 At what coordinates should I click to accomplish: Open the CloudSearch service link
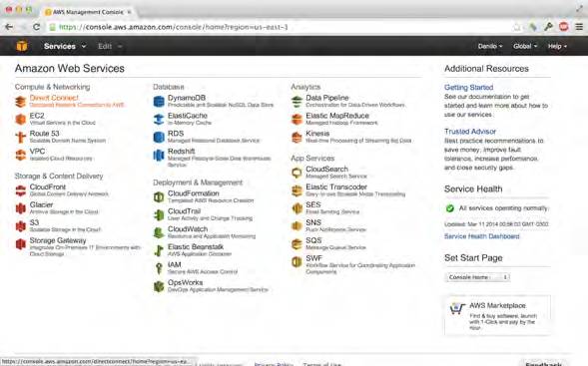click(x=326, y=170)
